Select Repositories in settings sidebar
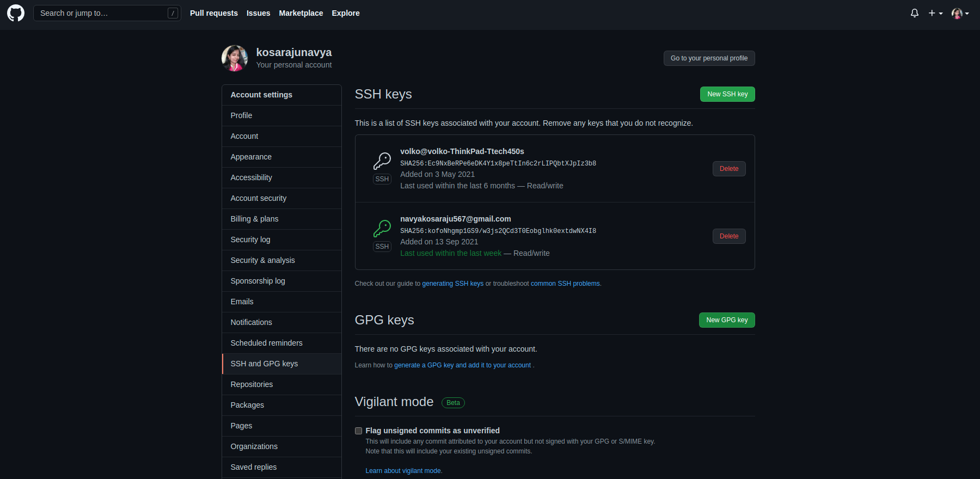Image resolution: width=980 pixels, height=479 pixels. click(x=281, y=384)
